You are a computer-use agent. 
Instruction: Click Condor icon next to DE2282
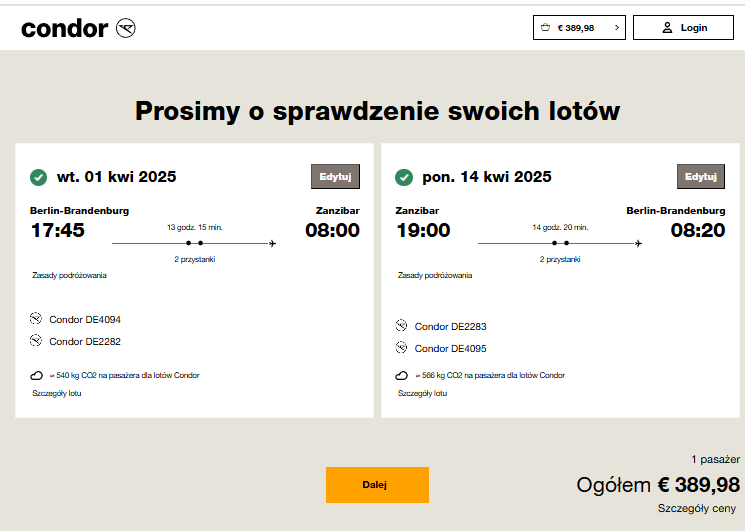(x=36, y=340)
